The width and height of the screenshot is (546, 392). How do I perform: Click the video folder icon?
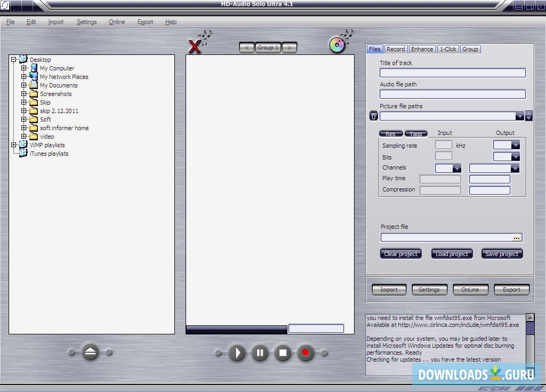coord(34,136)
